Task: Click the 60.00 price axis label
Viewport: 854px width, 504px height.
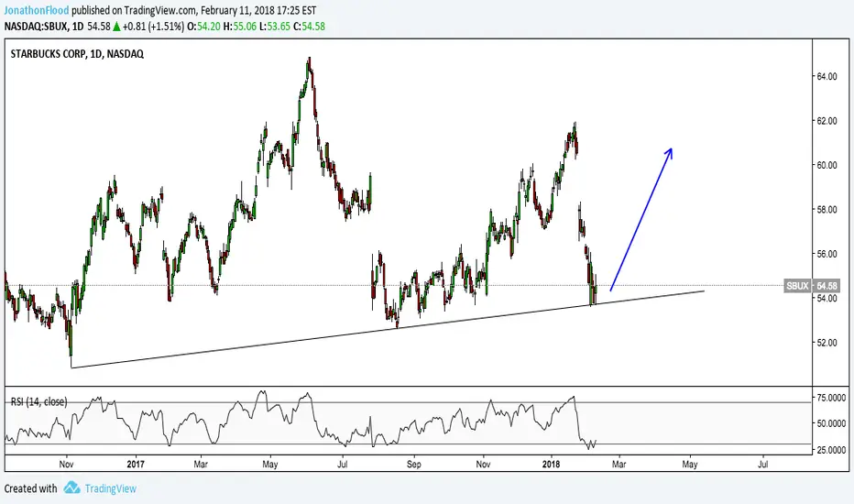Action: tap(827, 165)
